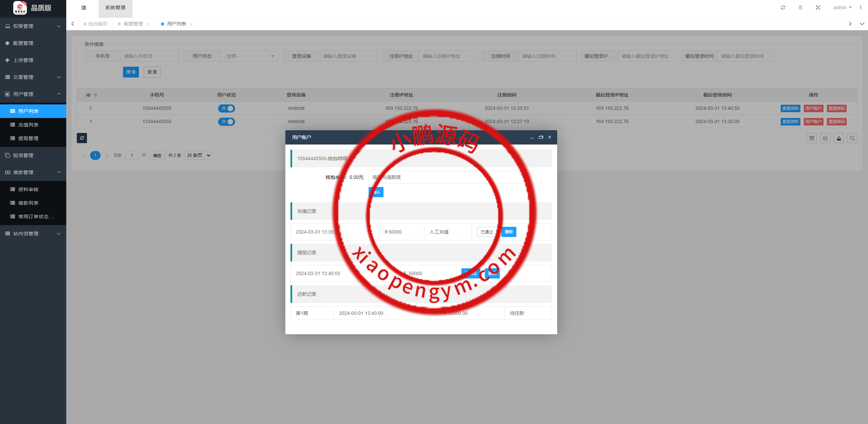Image resolution: width=868 pixels, height=424 pixels.
Task: Switch to the 配置管理 tab
Action: [x=133, y=24]
